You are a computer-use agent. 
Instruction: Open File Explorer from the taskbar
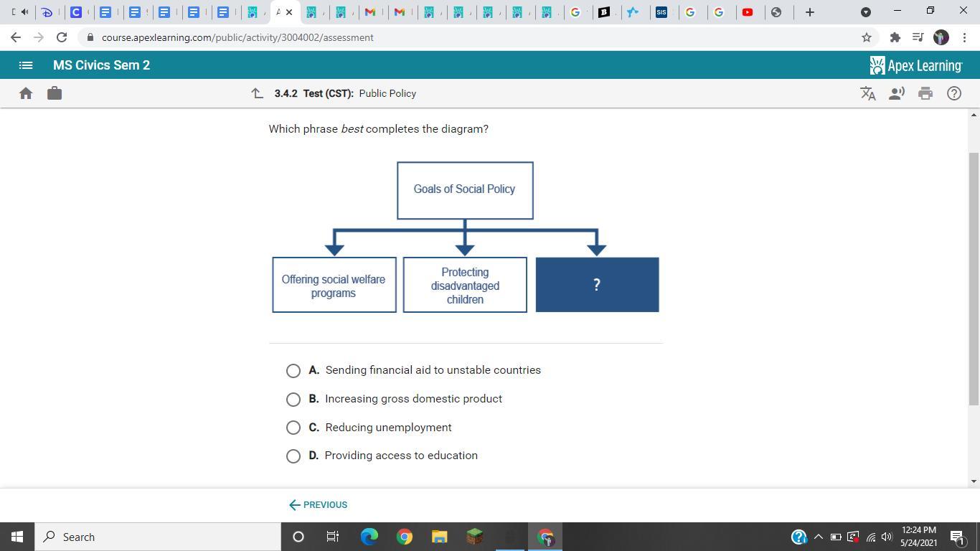(x=440, y=537)
